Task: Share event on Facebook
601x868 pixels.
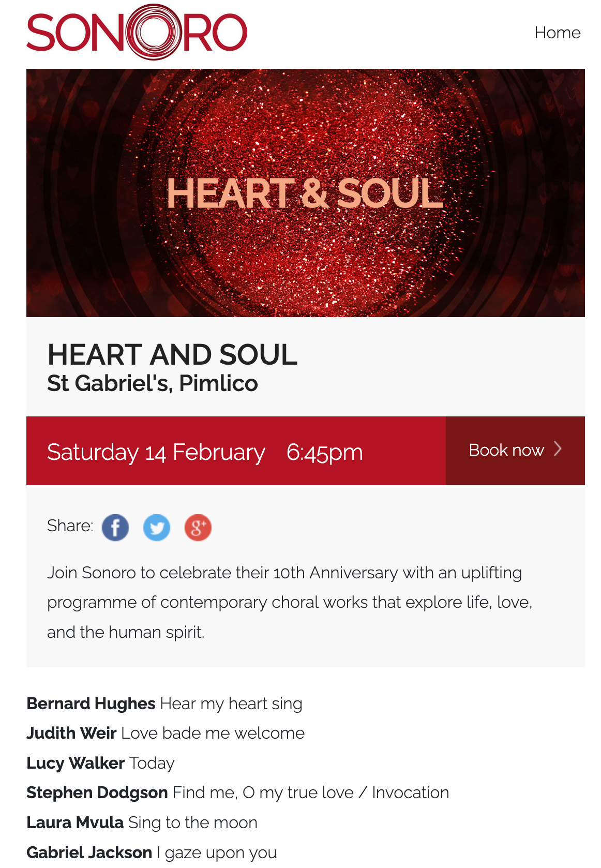Action: (x=115, y=528)
